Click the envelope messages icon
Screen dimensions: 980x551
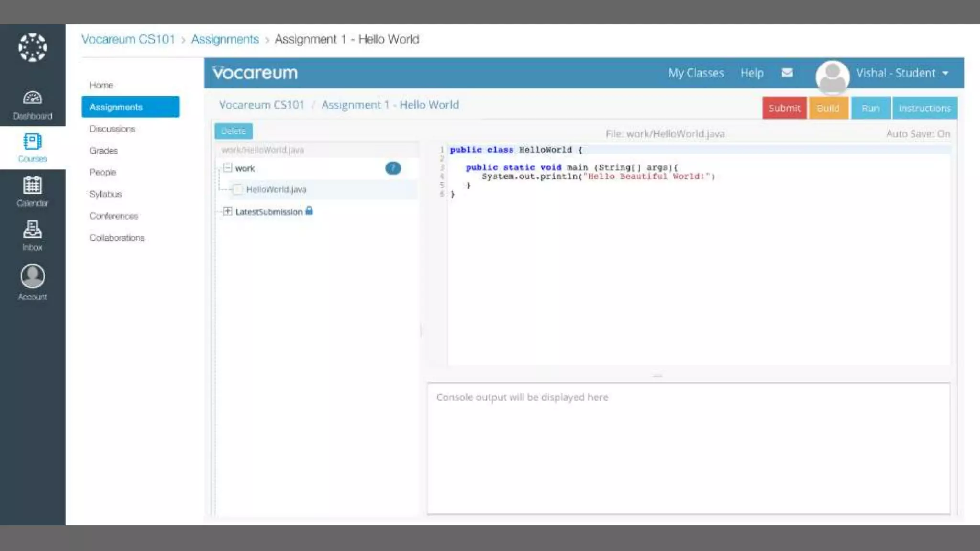787,73
